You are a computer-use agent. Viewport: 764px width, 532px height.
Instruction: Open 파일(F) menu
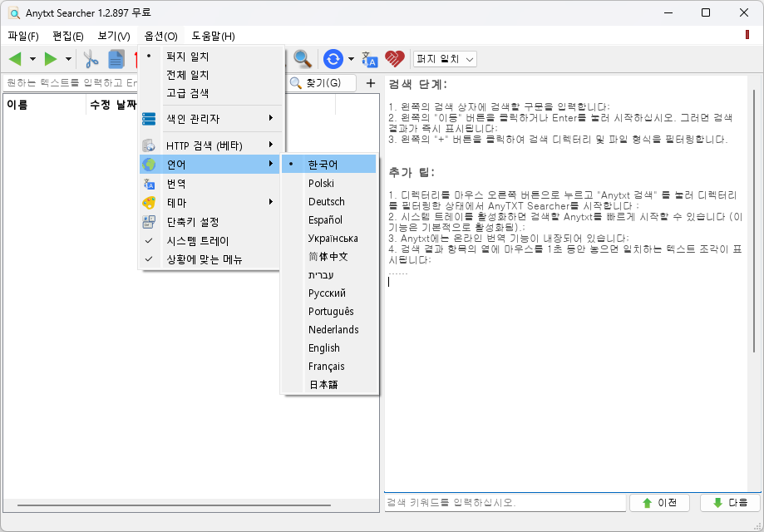pyautogui.click(x=23, y=36)
